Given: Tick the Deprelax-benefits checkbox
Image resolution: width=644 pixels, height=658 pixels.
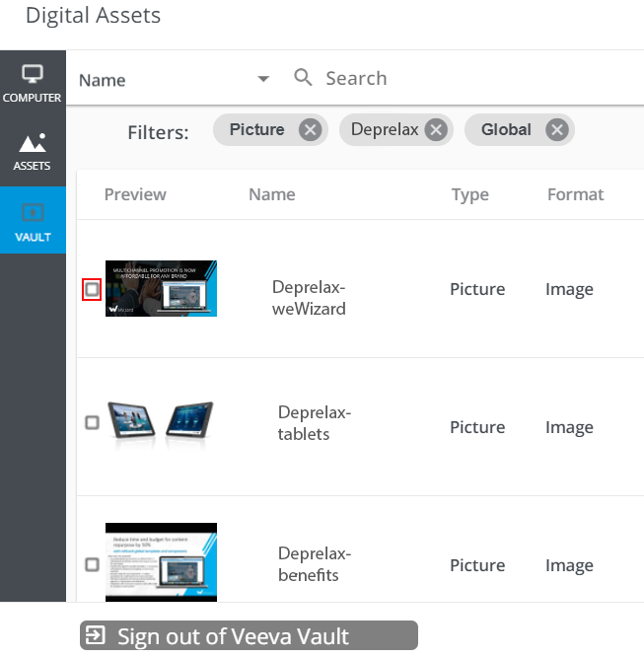Looking at the screenshot, I should pos(92,564).
